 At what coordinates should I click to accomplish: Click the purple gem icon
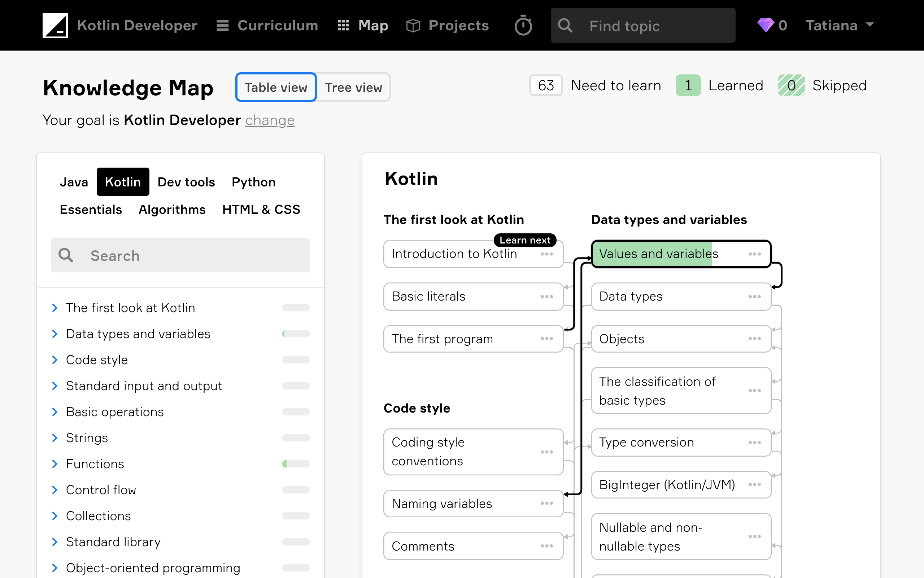pyautogui.click(x=766, y=25)
